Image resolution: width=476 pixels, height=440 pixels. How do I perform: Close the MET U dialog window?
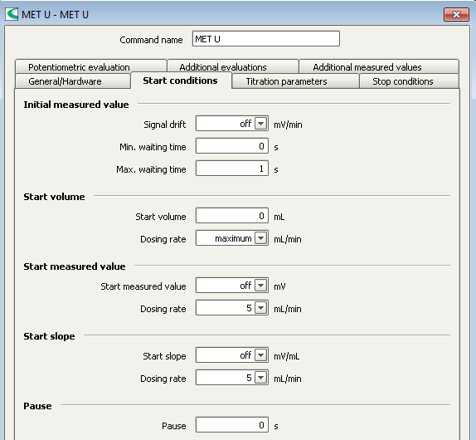(456, 14)
